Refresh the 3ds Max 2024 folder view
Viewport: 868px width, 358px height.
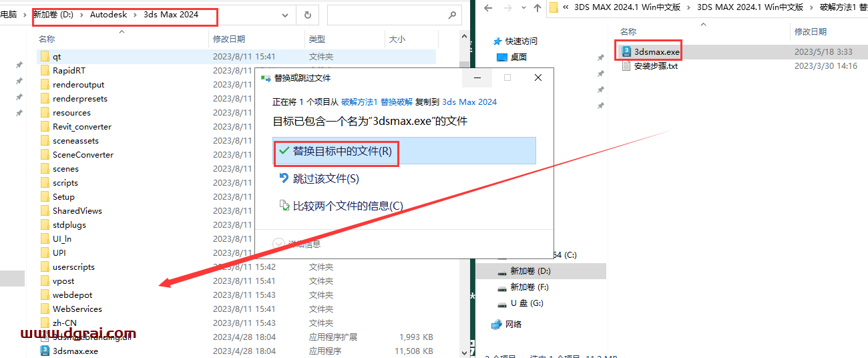pyautogui.click(x=307, y=15)
